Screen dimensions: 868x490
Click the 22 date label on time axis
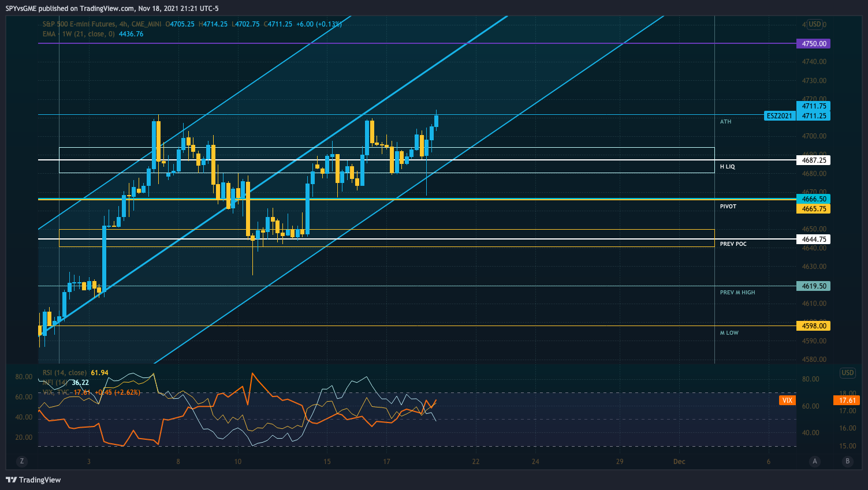[x=476, y=461]
